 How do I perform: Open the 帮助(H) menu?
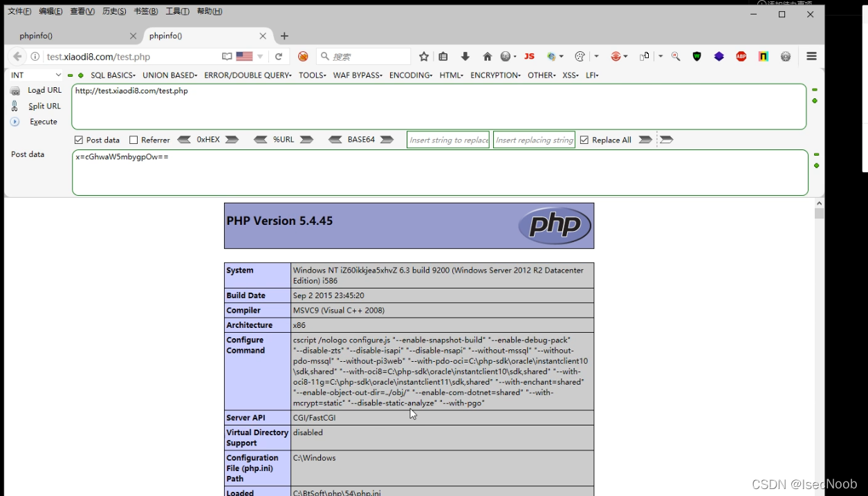click(210, 11)
